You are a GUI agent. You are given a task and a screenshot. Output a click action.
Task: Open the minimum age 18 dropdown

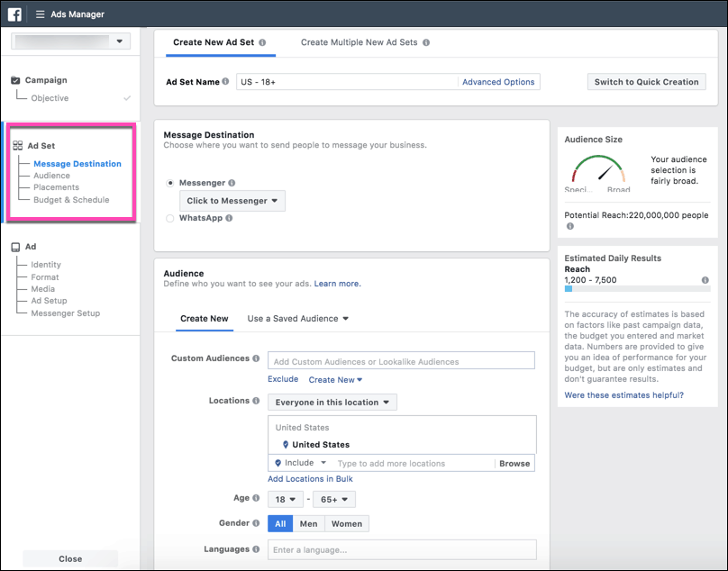286,500
